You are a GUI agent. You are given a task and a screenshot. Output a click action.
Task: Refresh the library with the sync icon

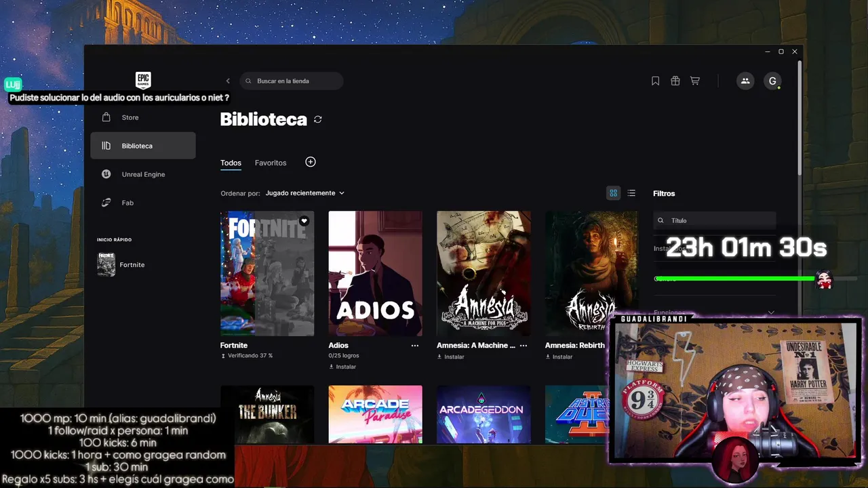pos(317,119)
